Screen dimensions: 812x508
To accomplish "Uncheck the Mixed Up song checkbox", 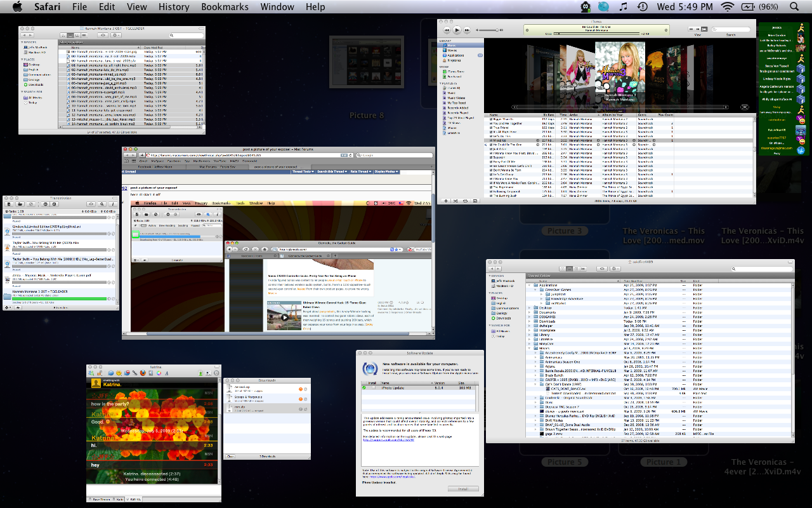I will (491, 140).
